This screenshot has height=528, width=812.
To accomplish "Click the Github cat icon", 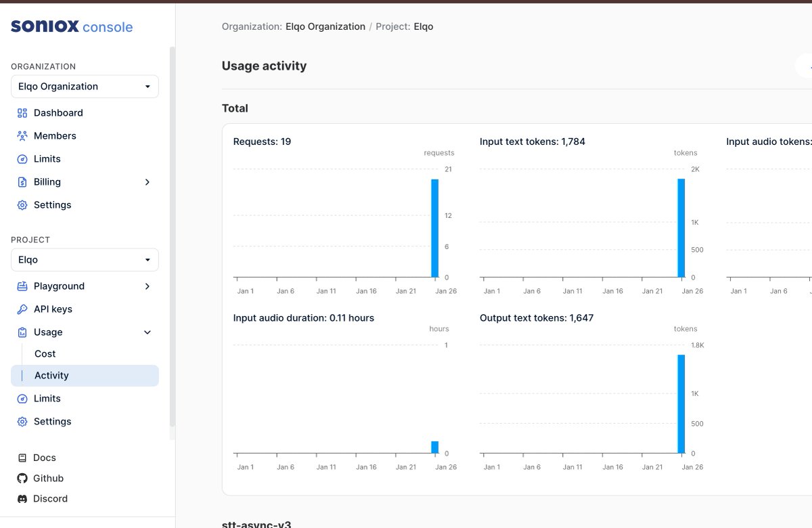I will [x=22, y=479].
